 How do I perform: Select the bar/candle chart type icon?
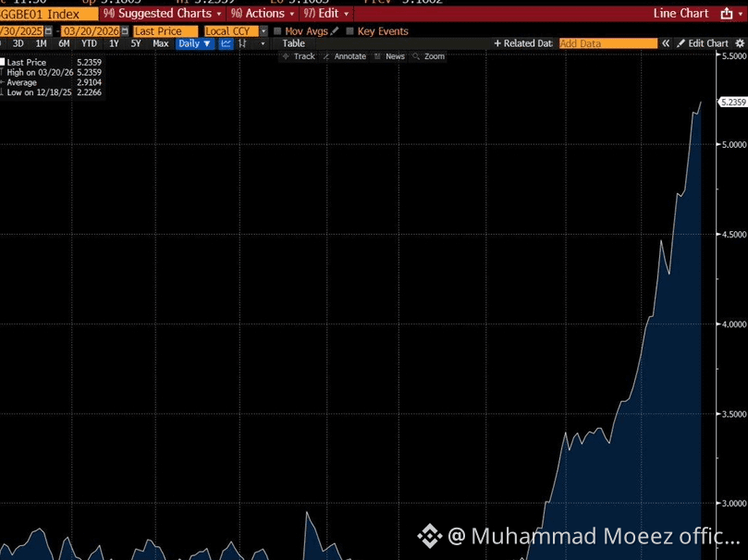click(x=242, y=43)
